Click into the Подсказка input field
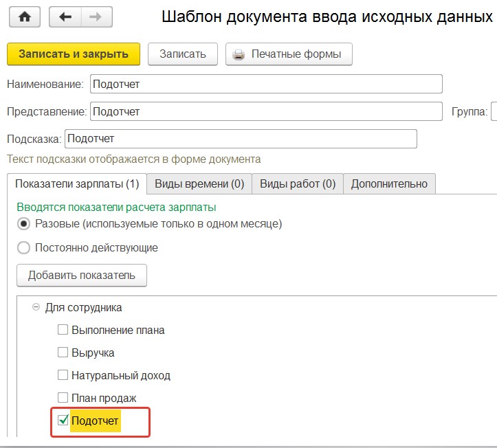 (x=241, y=139)
